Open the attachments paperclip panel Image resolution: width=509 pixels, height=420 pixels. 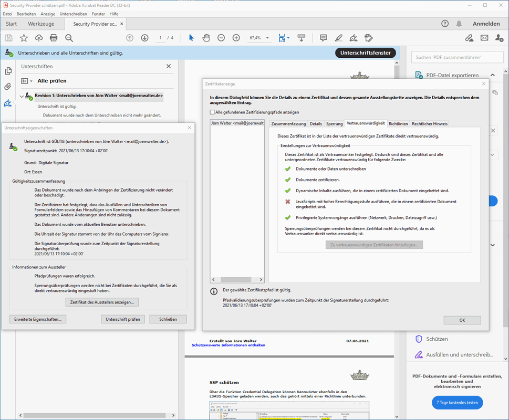[x=8, y=87]
